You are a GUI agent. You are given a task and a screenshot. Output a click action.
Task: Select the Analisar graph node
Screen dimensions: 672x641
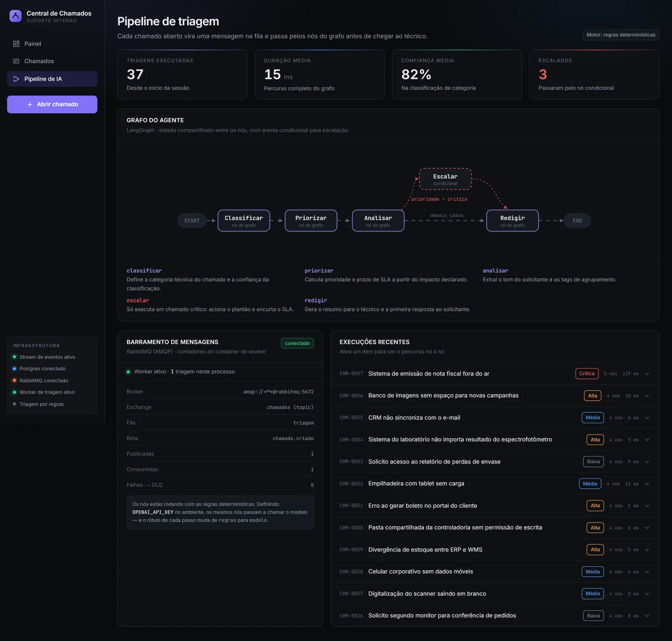point(378,221)
